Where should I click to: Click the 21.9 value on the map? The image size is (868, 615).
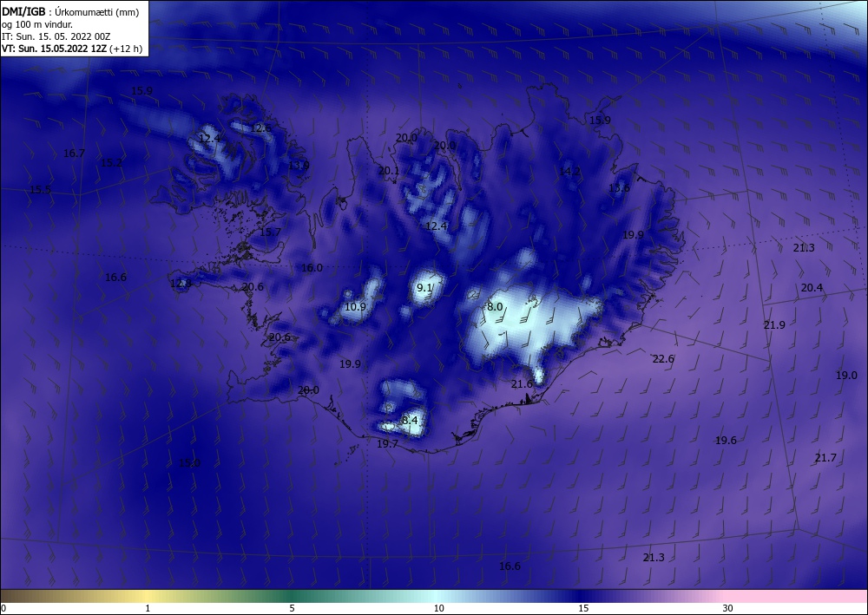click(x=774, y=324)
